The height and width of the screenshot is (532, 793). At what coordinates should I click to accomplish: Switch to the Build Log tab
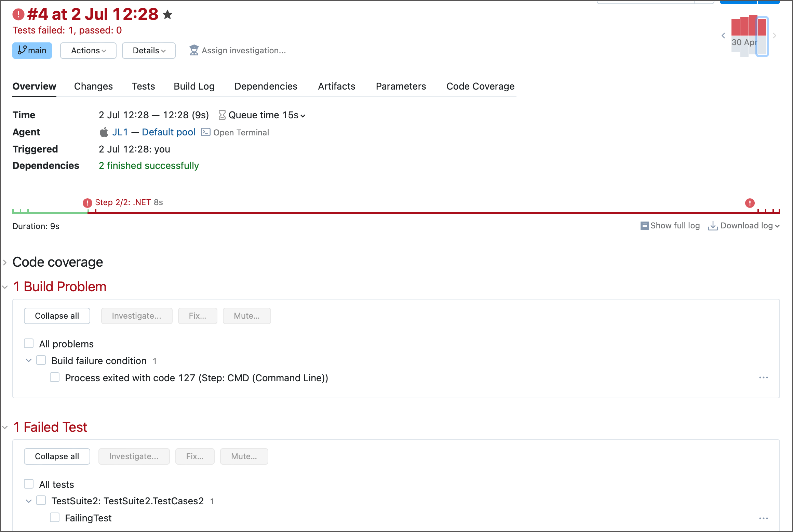pyautogui.click(x=194, y=86)
